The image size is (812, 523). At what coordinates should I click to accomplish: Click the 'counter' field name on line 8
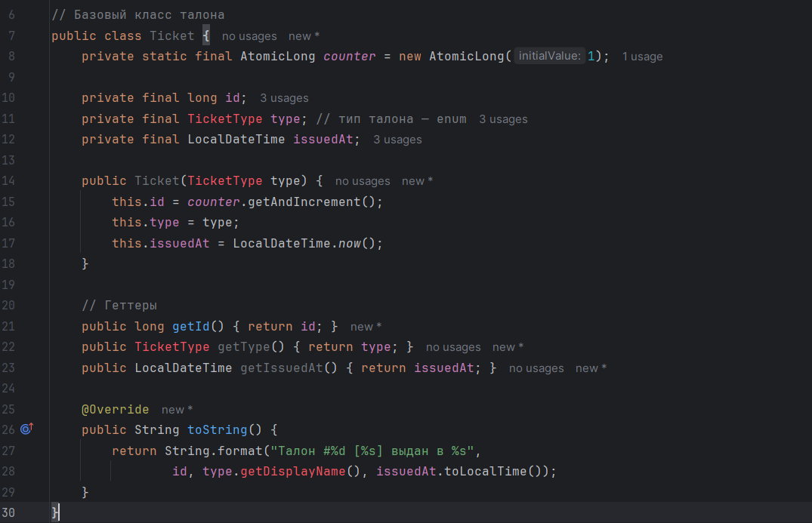350,57
